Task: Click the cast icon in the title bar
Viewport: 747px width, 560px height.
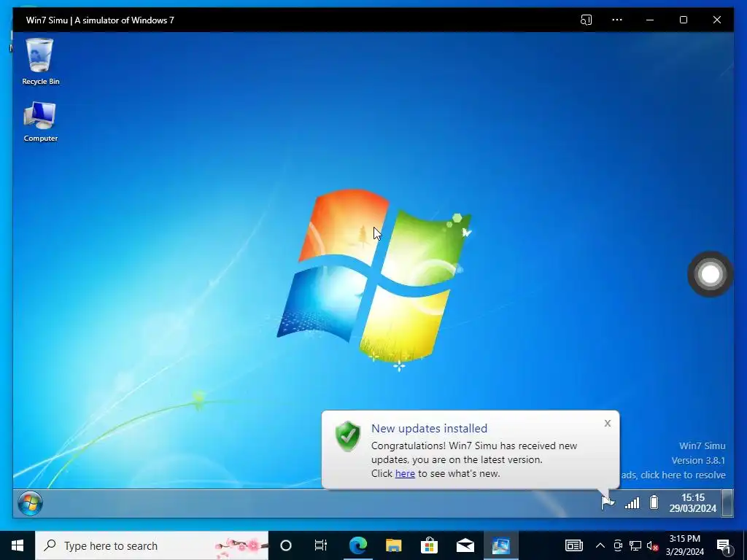Action: pos(586,20)
